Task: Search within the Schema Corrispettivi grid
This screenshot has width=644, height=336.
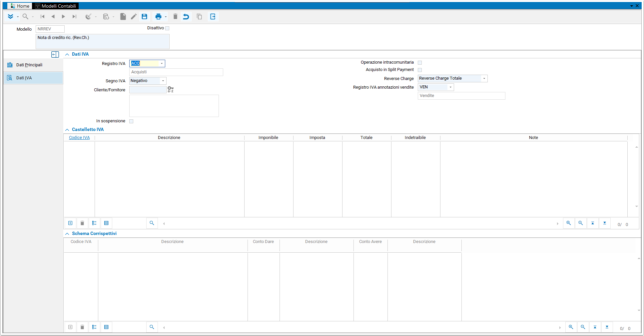Action: pos(152,327)
